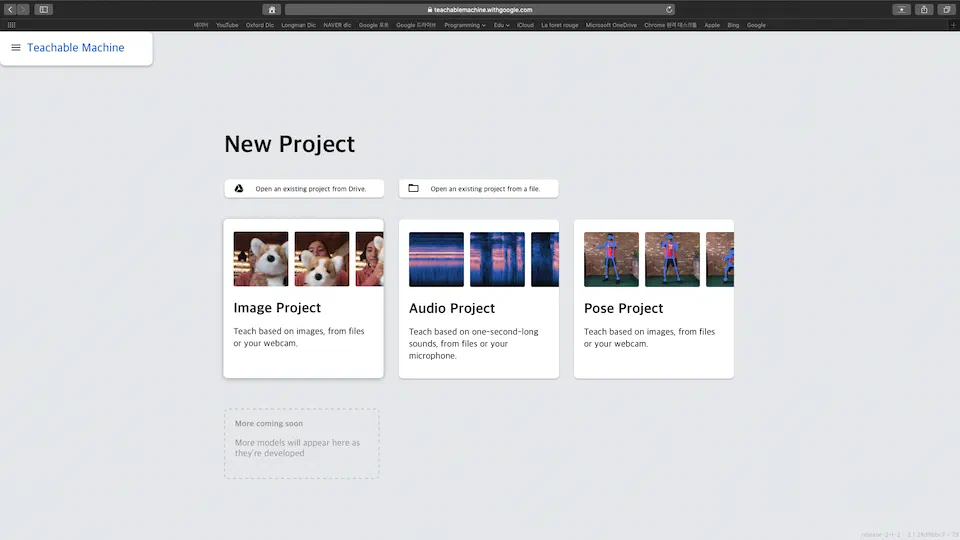The width and height of the screenshot is (960, 540).
Task: Expand the Programming bookmarks folder
Action: [465, 25]
